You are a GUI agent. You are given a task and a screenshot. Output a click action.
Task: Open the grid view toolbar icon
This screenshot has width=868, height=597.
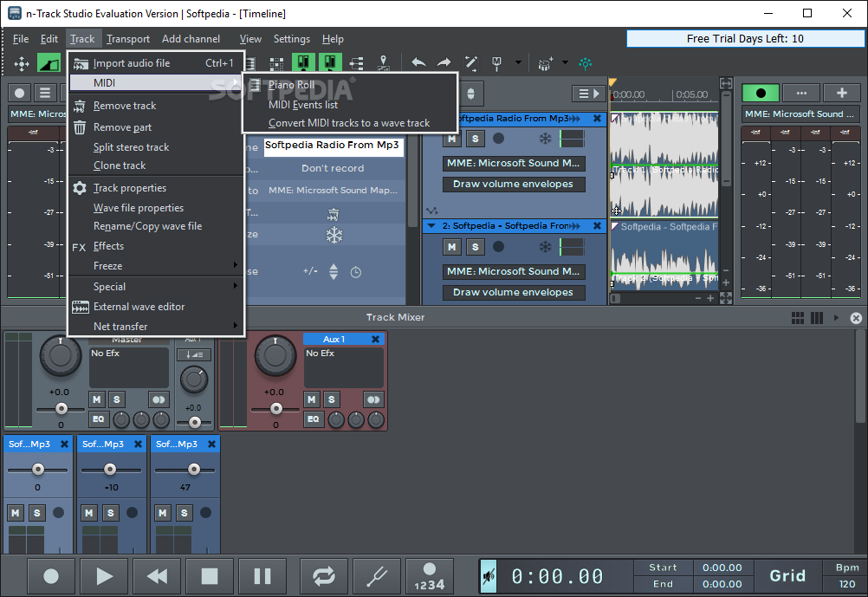pos(276,64)
